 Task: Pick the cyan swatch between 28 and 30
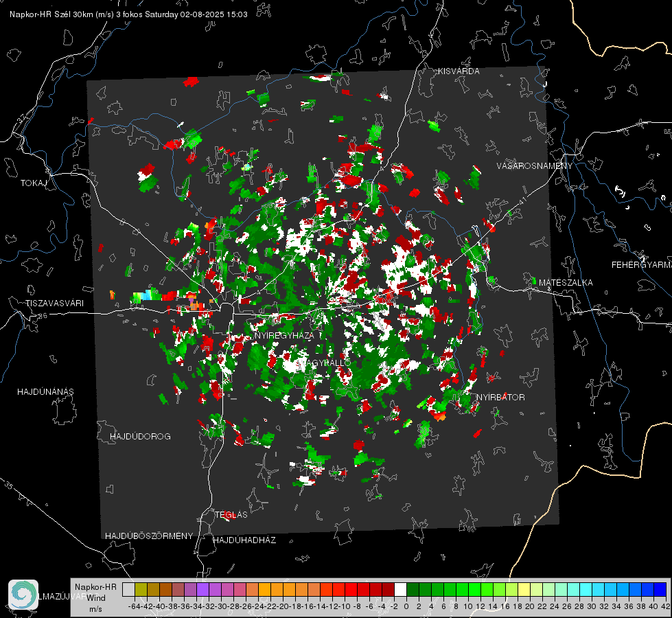click(586, 589)
